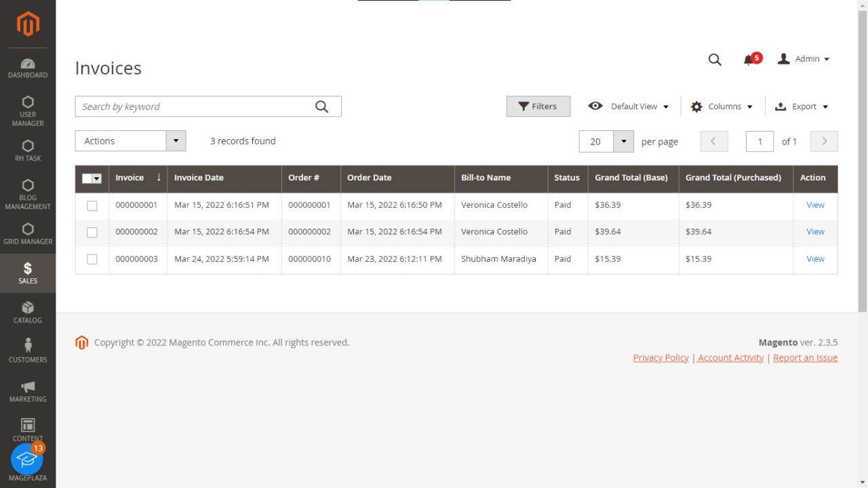868x488 pixels.
Task: Open the Marketing megaphone menu
Action: (28, 391)
